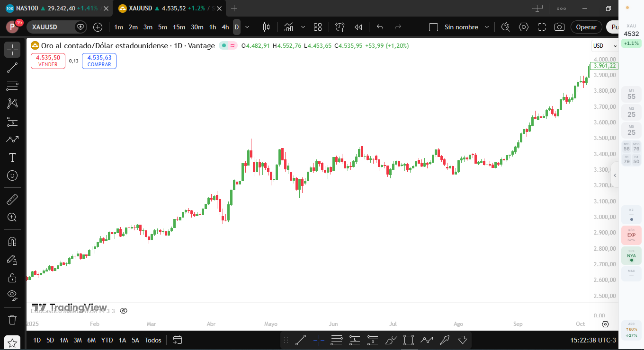Select the trend line tool in left sidebar
This screenshot has height=350, width=644.
point(12,68)
